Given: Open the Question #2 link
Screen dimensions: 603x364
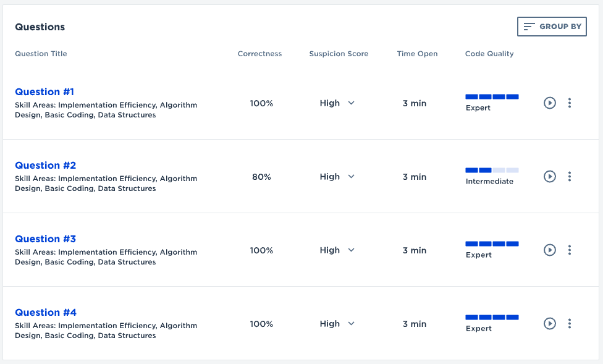Looking at the screenshot, I should [45, 166].
